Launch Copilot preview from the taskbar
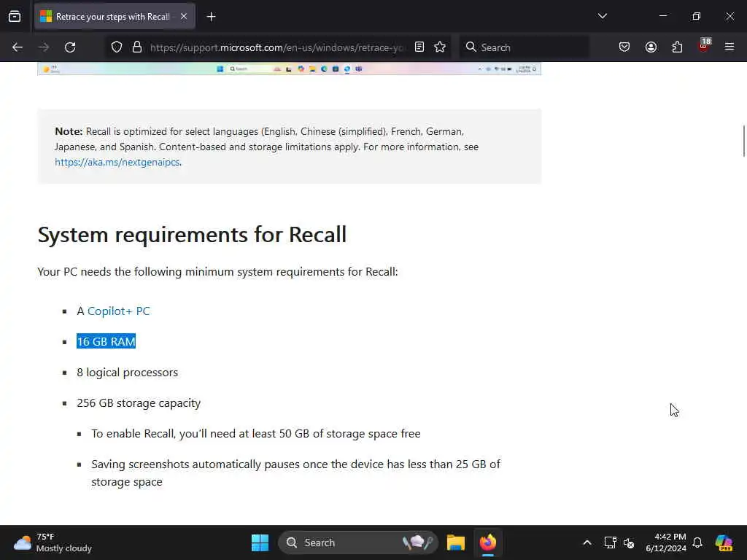Screen dimensions: 747x560 click(724, 542)
